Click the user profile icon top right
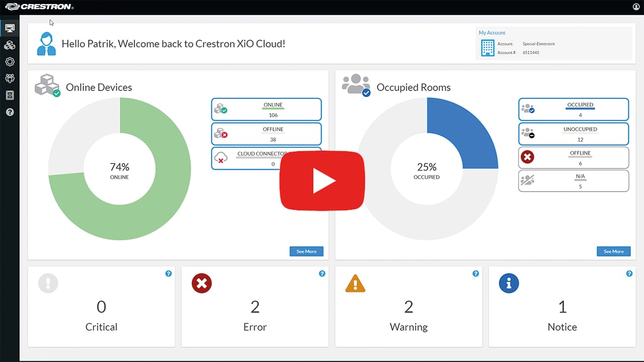The width and height of the screenshot is (644, 362). (x=636, y=7)
